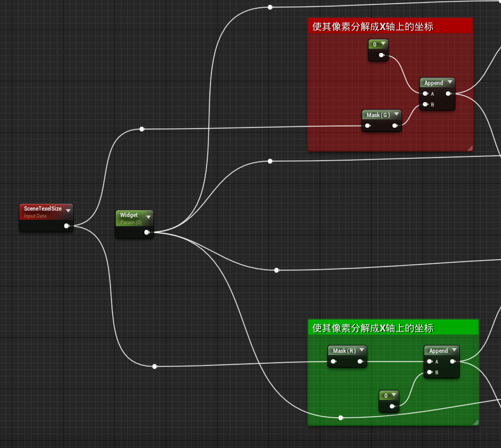Click the A input pin on red Append node
Screen dimensions: 501x448
click(x=425, y=94)
